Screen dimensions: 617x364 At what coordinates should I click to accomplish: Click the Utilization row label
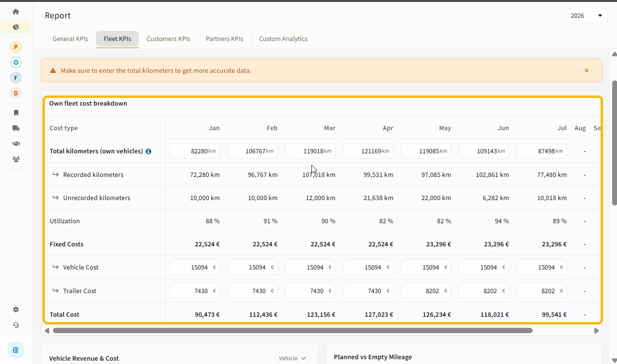[x=65, y=221]
